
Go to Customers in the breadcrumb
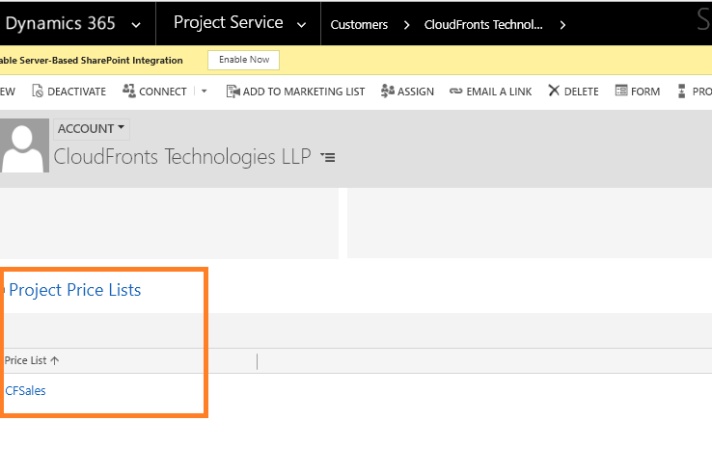click(359, 24)
